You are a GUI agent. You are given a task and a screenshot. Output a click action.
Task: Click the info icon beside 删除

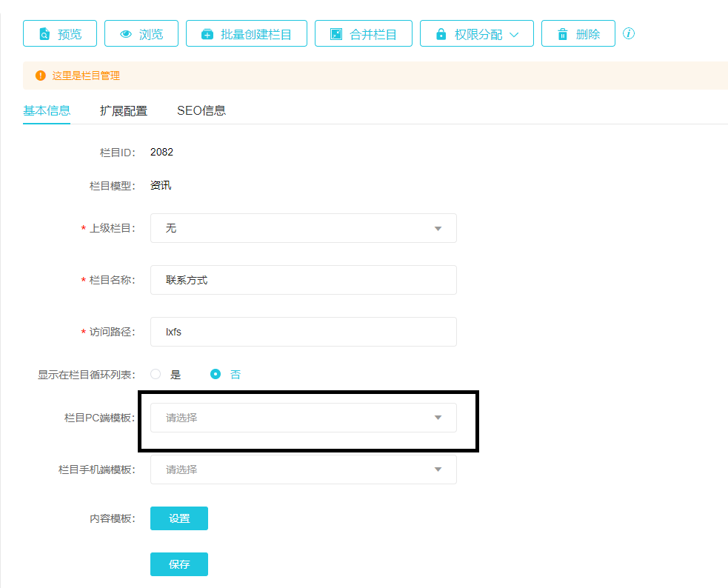629,34
